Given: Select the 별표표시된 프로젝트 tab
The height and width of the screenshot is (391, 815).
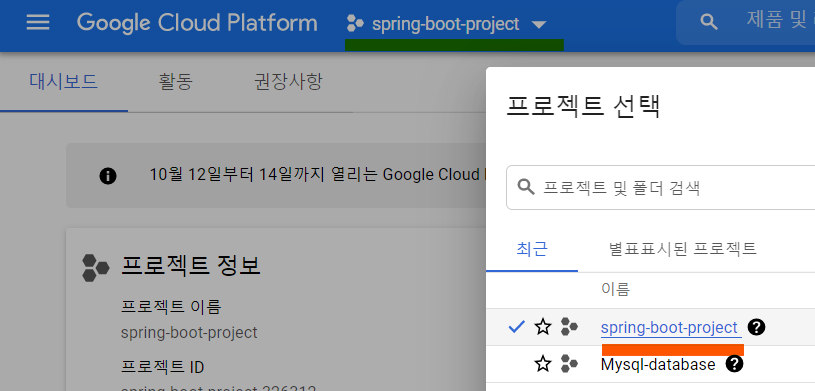Looking at the screenshot, I should point(682,249).
